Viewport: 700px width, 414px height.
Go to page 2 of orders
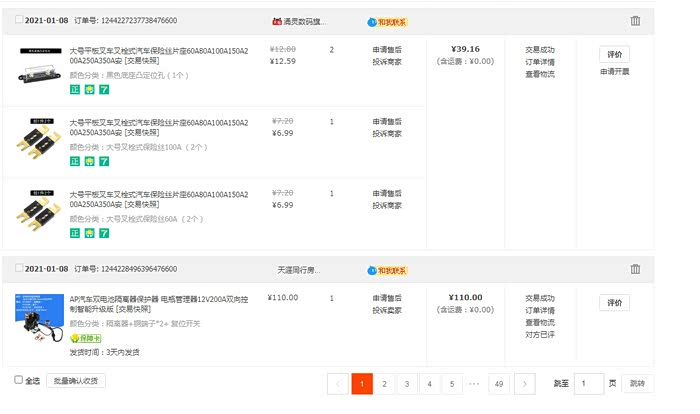(384, 384)
